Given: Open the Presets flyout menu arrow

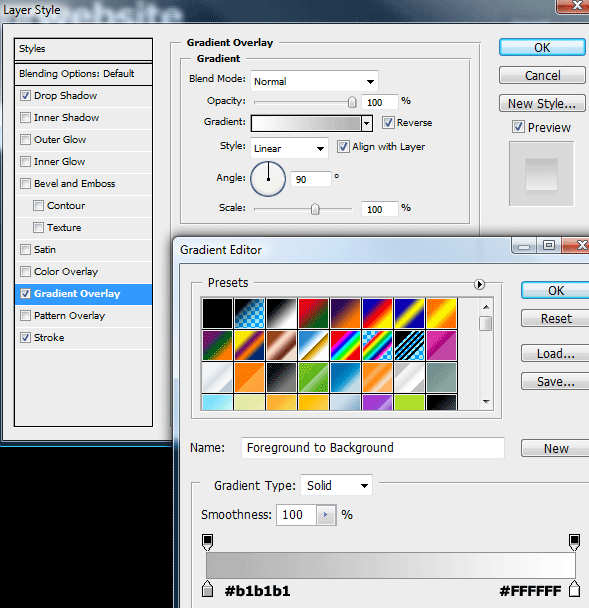Looking at the screenshot, I should pos(479,285).
